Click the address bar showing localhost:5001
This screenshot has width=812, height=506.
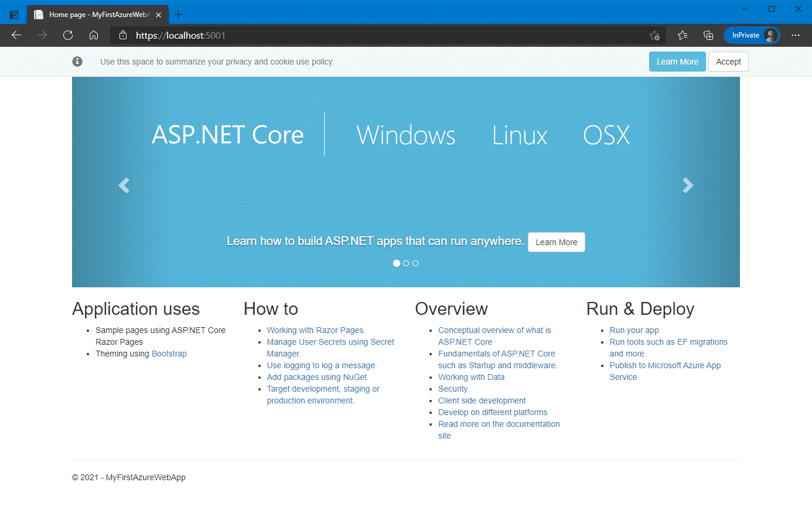click(x=387, y=35)
